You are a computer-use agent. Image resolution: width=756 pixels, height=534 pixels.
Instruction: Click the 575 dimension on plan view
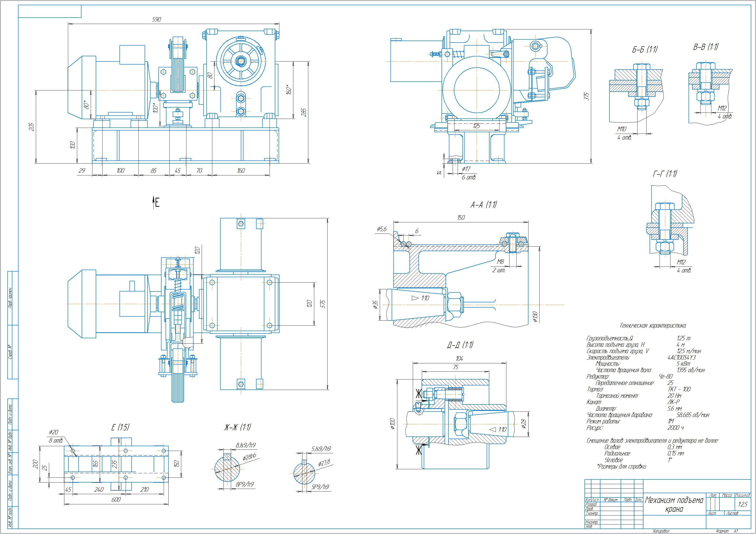[x=323, y=303]
